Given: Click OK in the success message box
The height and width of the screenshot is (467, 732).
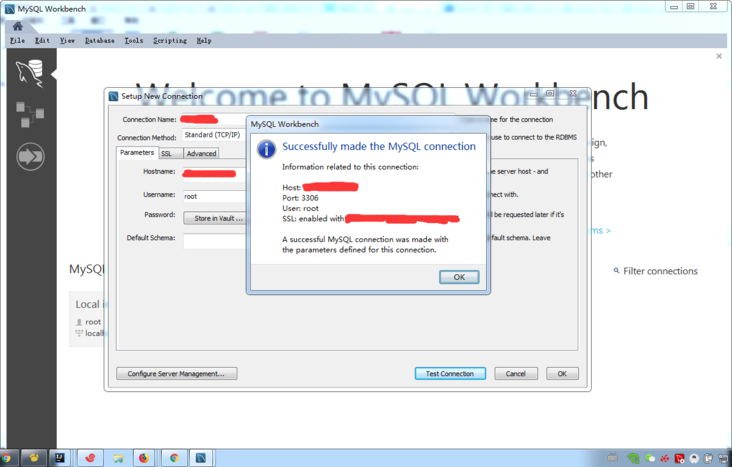Looking at the screenshot, I should (x=459, y=277).
